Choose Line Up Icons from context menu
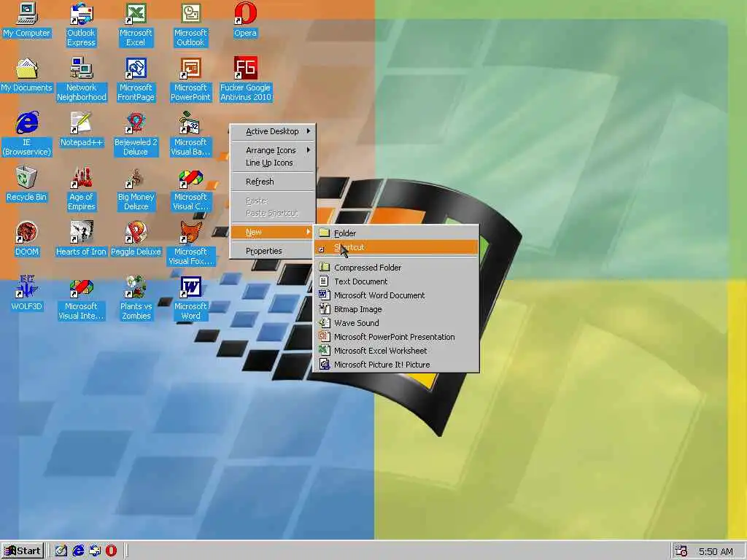This screenshot has width=747, height=560. 273,163
